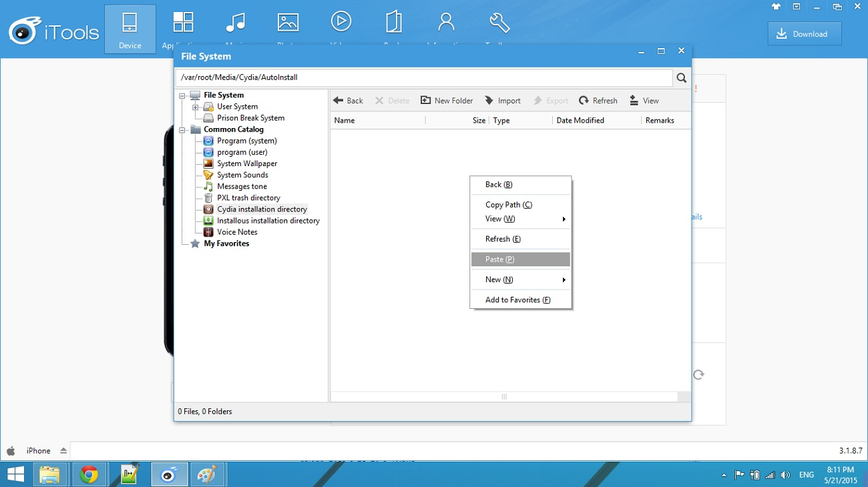Refresh the file list via toolbar

pyautogui.click(x=598, y=101)
